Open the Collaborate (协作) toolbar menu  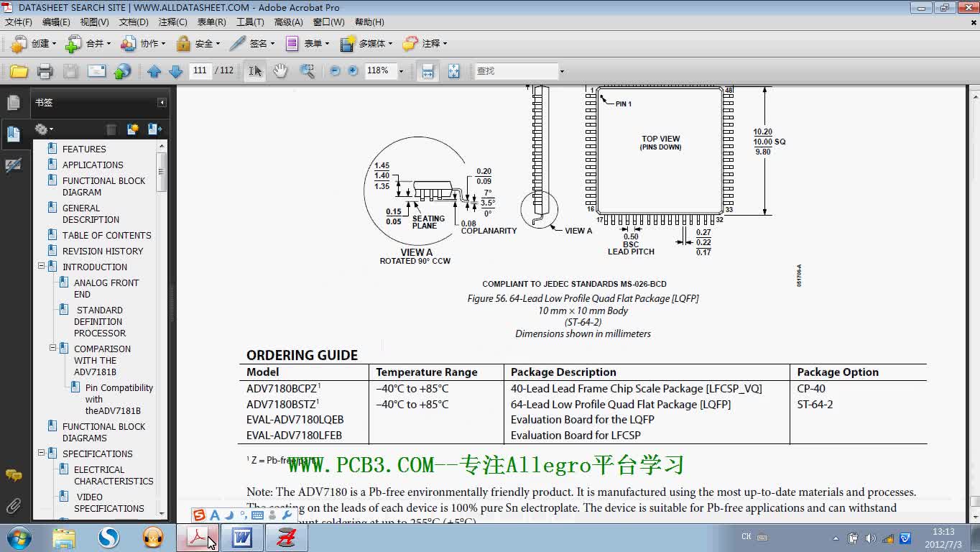pyautogui.click(x=143, y=44)
